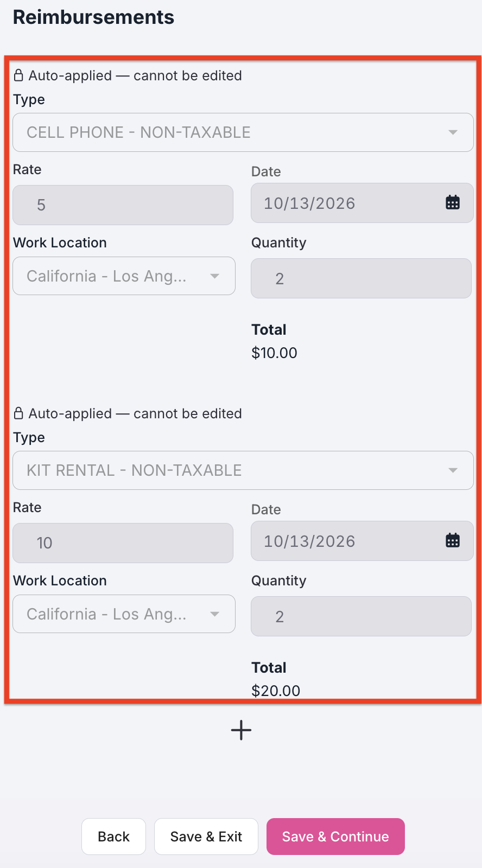Screen dimensions: 482x868
Task: Open calendar picker for Kit Rental date
Action: pos(453,540)
